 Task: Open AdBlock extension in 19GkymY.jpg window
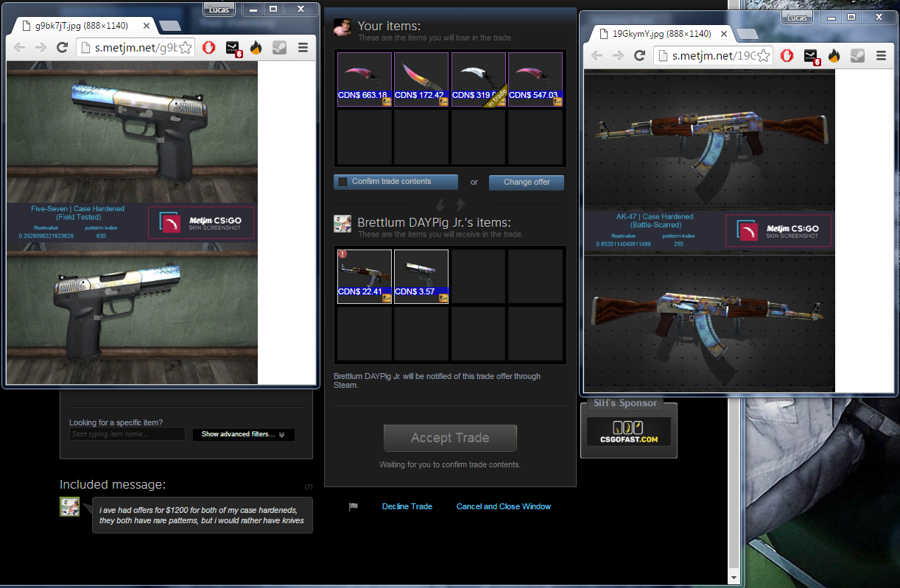click(787, 55)
